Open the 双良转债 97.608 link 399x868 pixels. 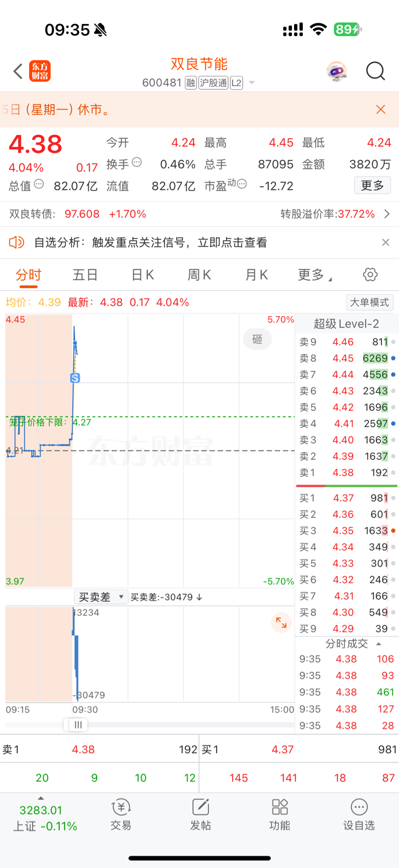78,214
